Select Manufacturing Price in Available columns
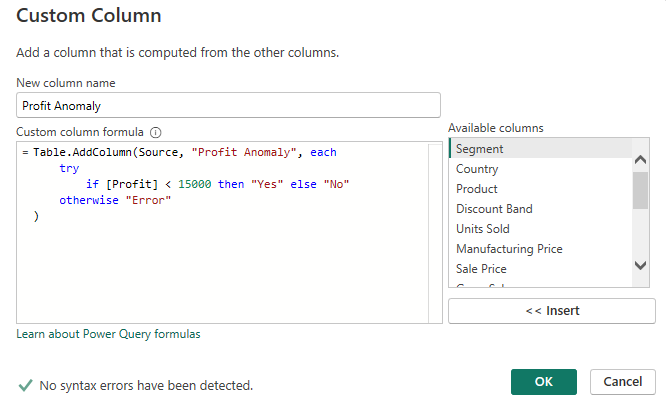This screenshot has width=671, height=412. pos(540,249)
